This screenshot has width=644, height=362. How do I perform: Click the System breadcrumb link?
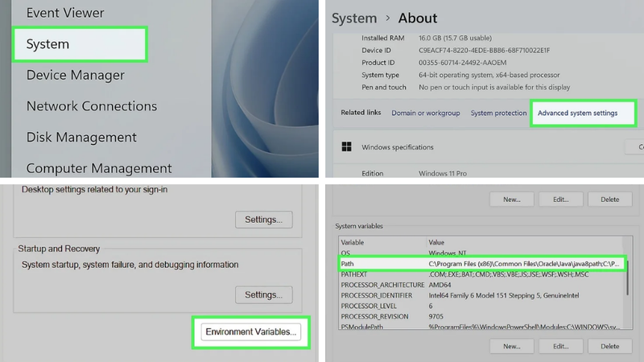pyautogui.click(x=354, y=18)
